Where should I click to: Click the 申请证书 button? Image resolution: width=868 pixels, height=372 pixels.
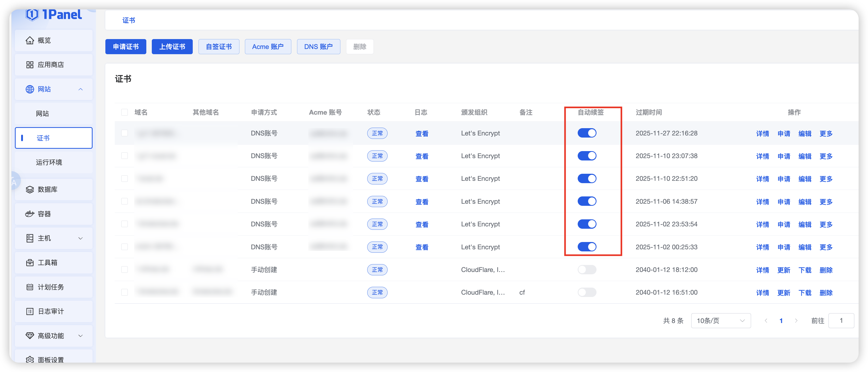click(125, 47)
